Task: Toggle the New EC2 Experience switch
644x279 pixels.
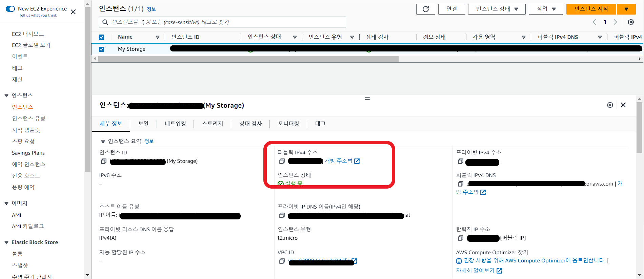Action: click(11, 9)
